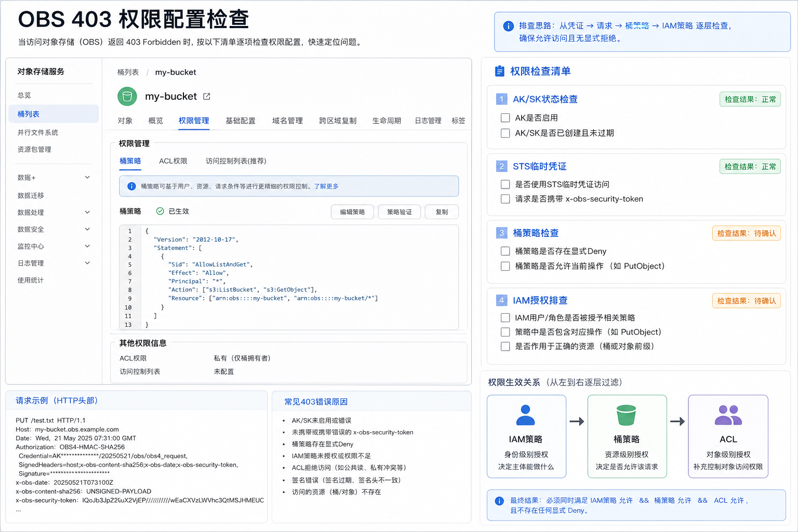Switch to ACL权限 sub-tab

[x=173, y=161]
